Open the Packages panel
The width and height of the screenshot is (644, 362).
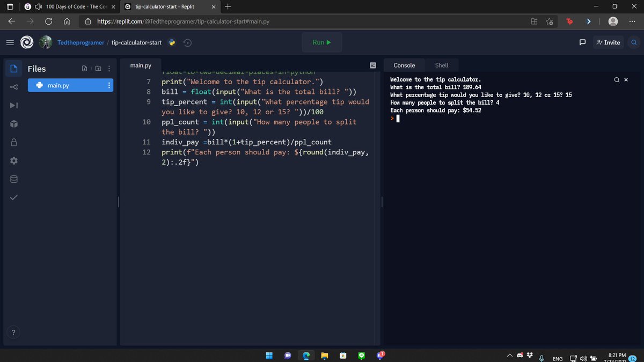[13, 124]
